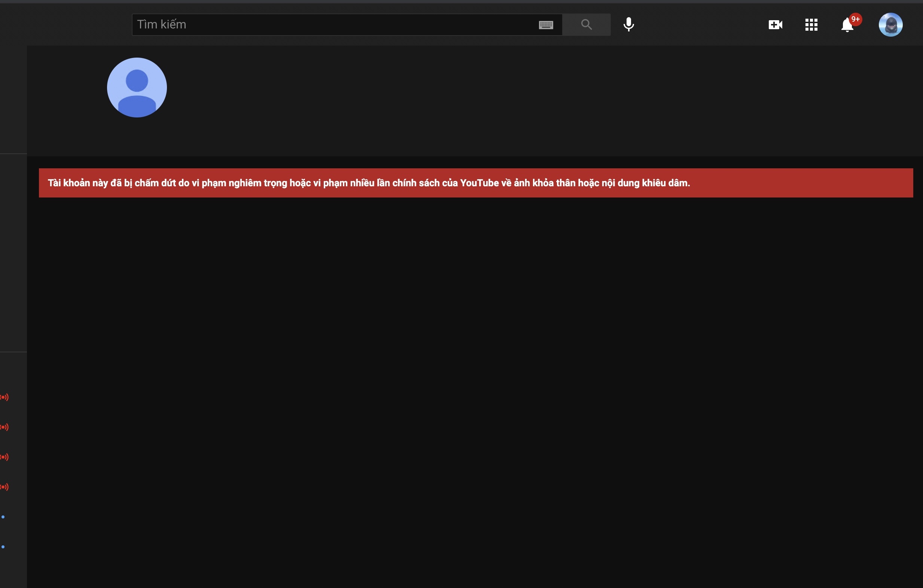
Task: Open the account avatar menu top-right
Action: point(890,25)
